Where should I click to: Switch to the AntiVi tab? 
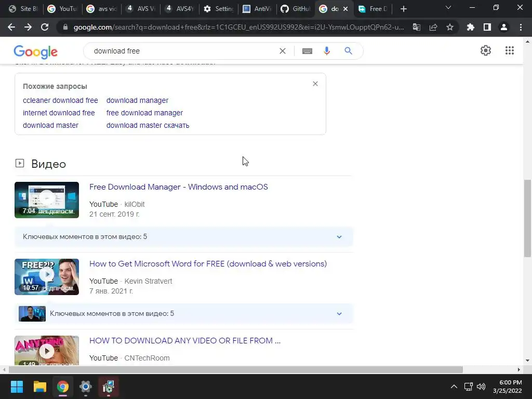(258, 9)
